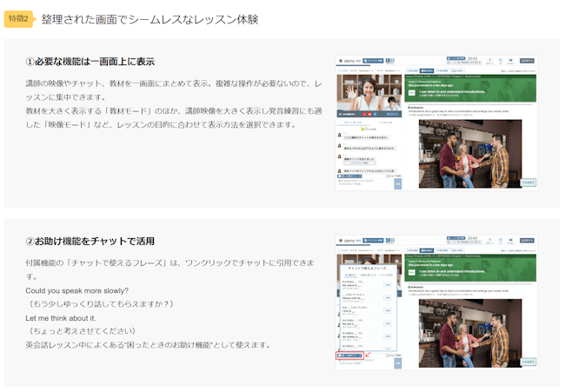Open microphone device dropdown in section ① screenshot
Viewport: 565px width, 392px height.
point(391,70)
